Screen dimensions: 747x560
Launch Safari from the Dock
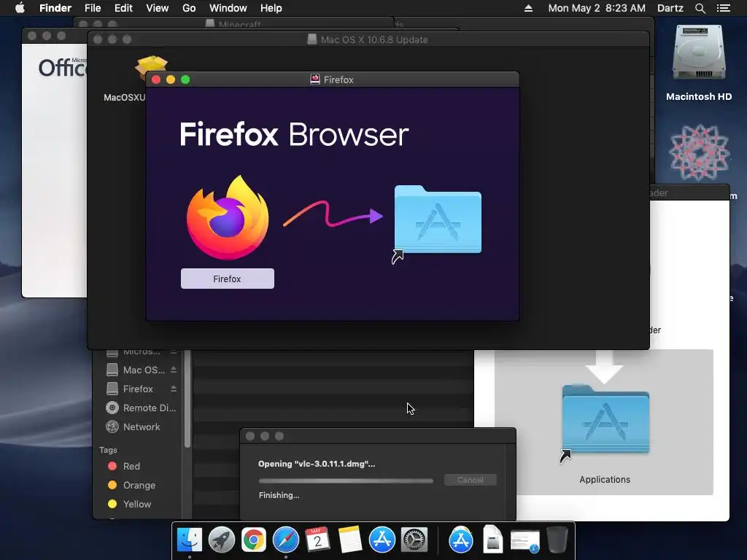286,540
